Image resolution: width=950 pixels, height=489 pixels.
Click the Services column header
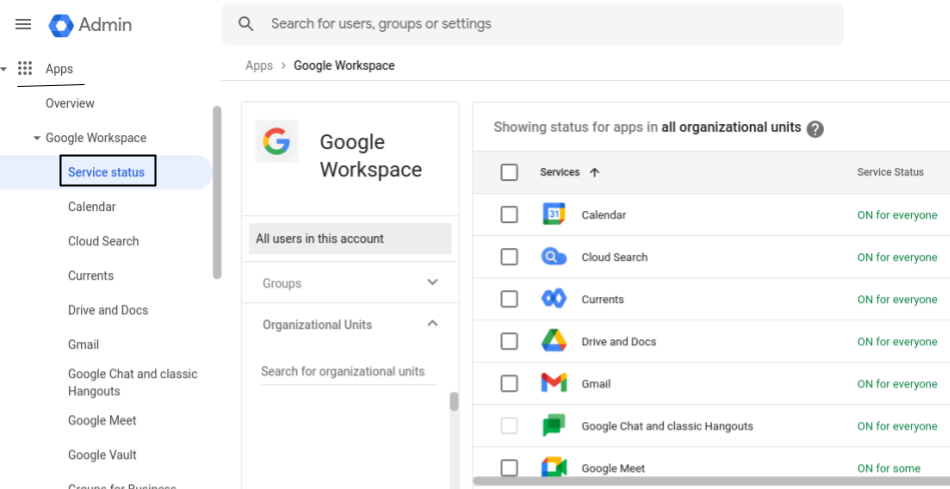coord(560,172)
